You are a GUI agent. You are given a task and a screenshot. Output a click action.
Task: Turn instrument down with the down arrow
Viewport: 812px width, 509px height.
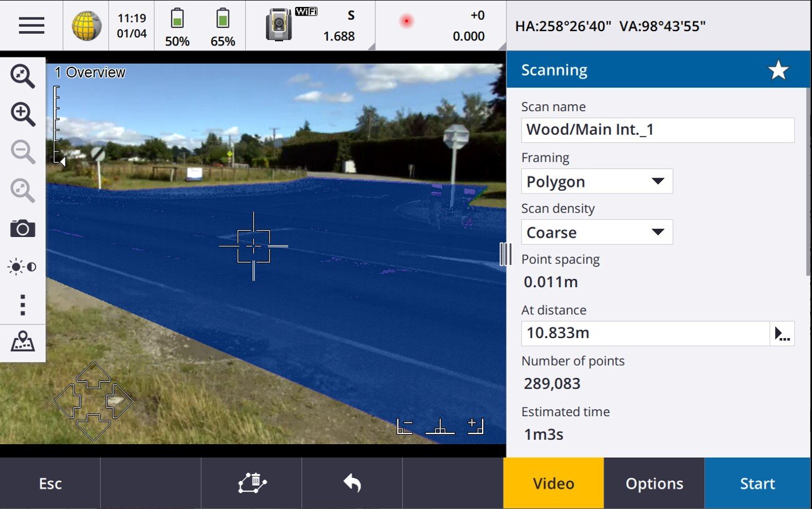[93, 428]
